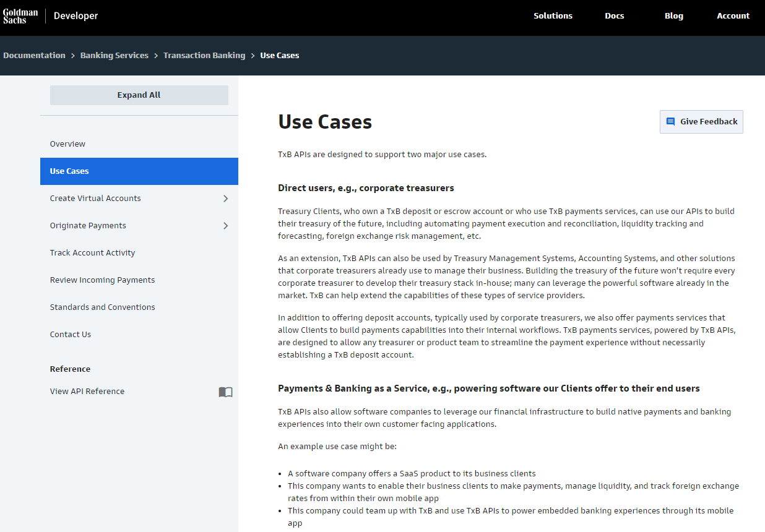Expand the Originate Payments chevron

226,226
